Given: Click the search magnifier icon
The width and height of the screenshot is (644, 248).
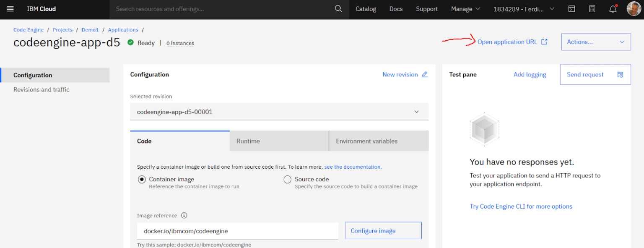Looking at the screenshot, I should click(338, 8).
